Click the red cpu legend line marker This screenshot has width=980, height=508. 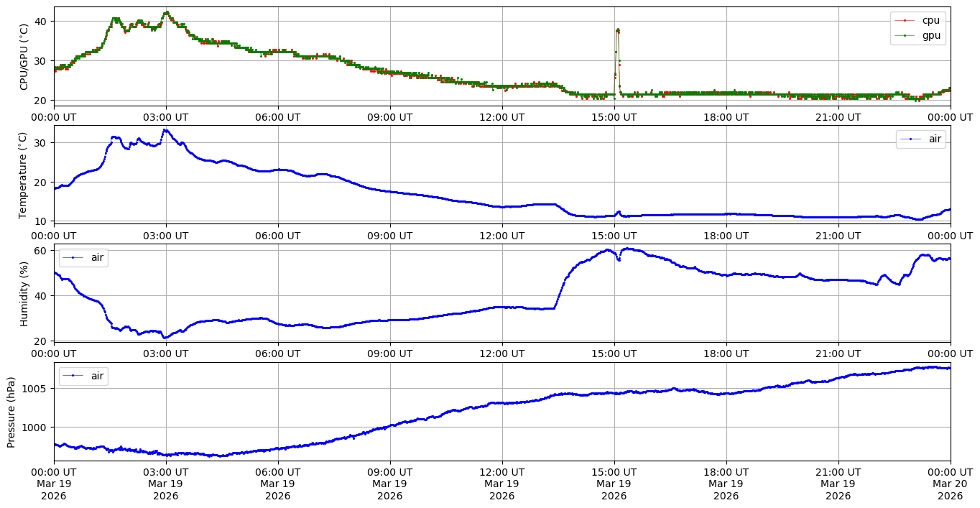click(x=905, y=21)
